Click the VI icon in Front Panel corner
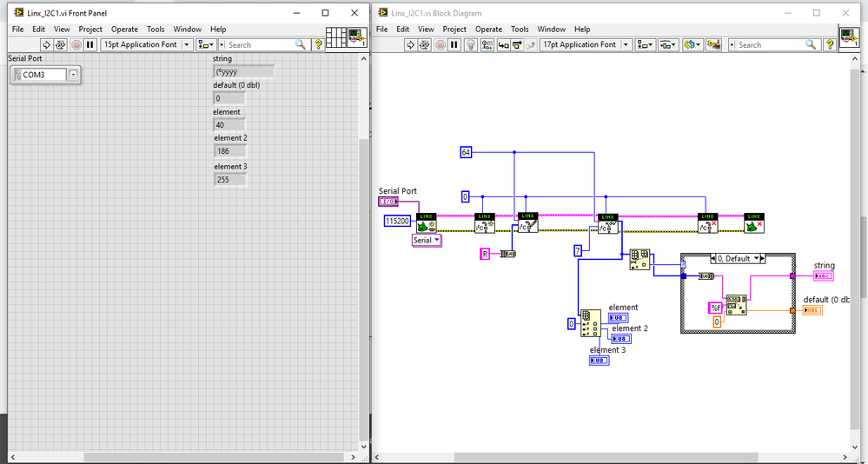Screen dimensions: 868x464 (358, 37)
